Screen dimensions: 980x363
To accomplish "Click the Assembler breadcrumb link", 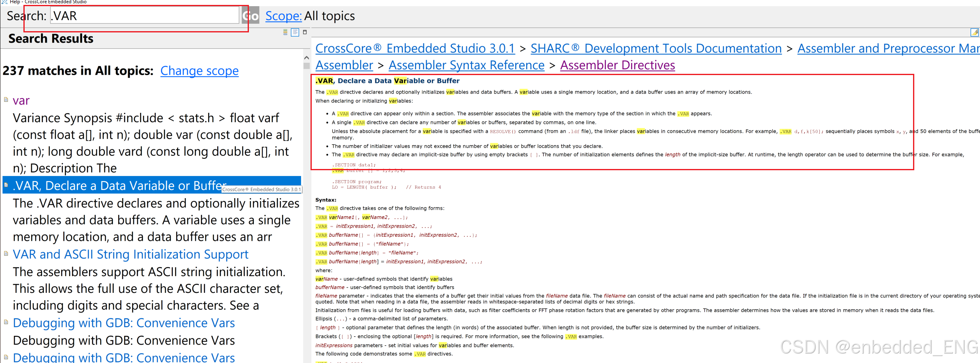I will click(344, 65).
